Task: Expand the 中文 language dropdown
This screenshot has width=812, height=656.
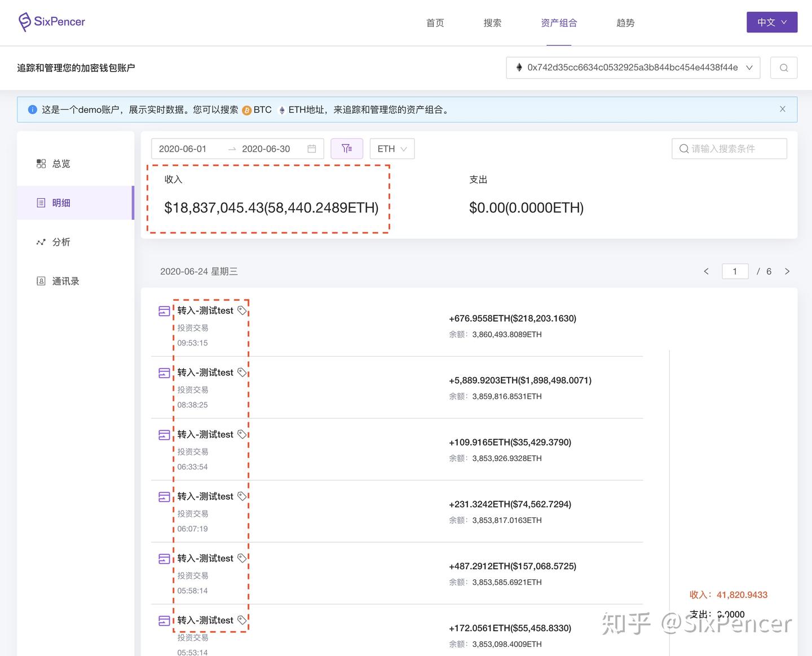Action: (771, 22)
